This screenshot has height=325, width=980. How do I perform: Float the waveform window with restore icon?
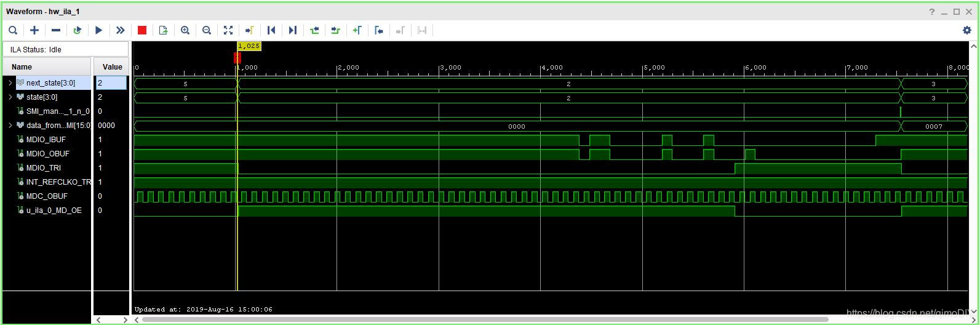957,12
